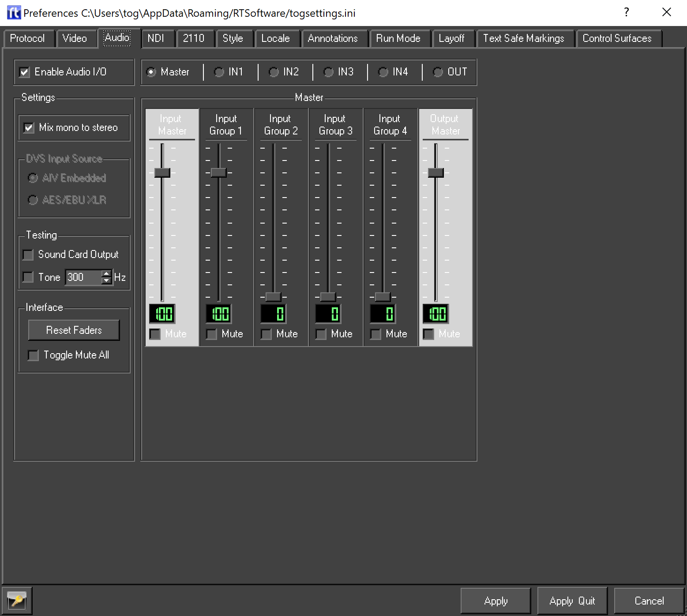Mute Input Group 2 channel
The width and height of the screenshot is (687, 616).
(x=266, y=334)
